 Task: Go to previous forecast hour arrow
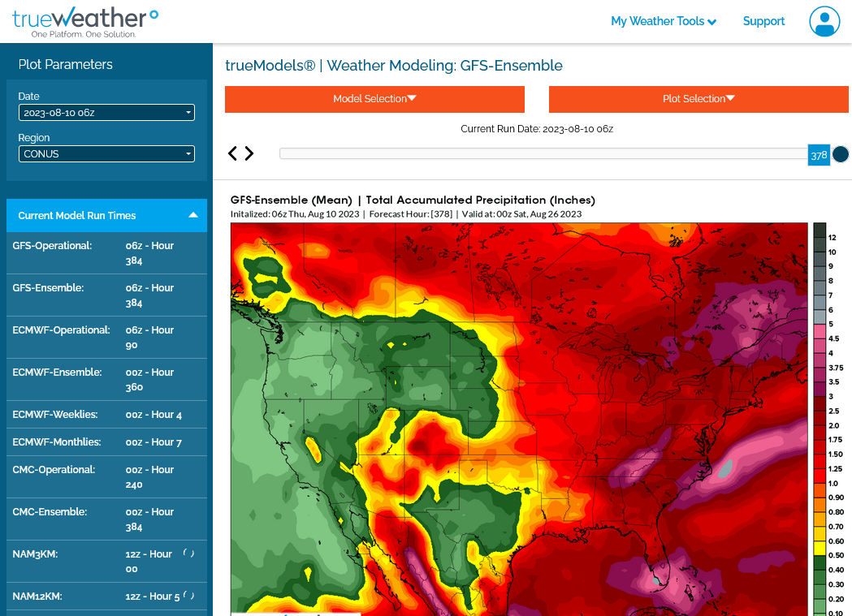point(232,153)
